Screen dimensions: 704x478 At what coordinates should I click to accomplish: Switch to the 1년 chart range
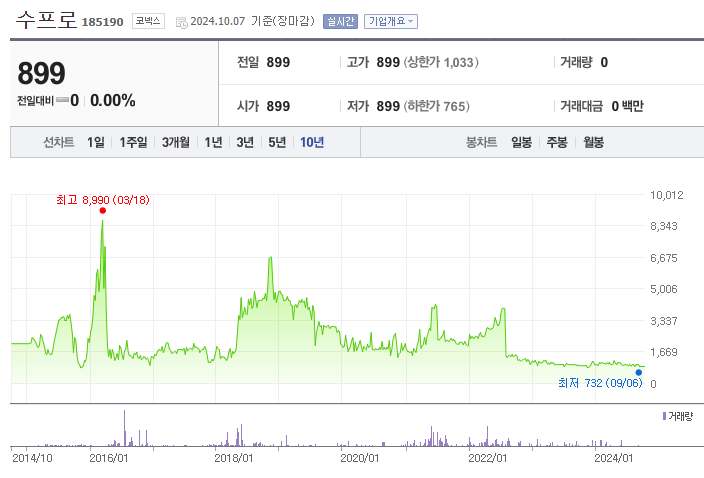tap(213, 142)
